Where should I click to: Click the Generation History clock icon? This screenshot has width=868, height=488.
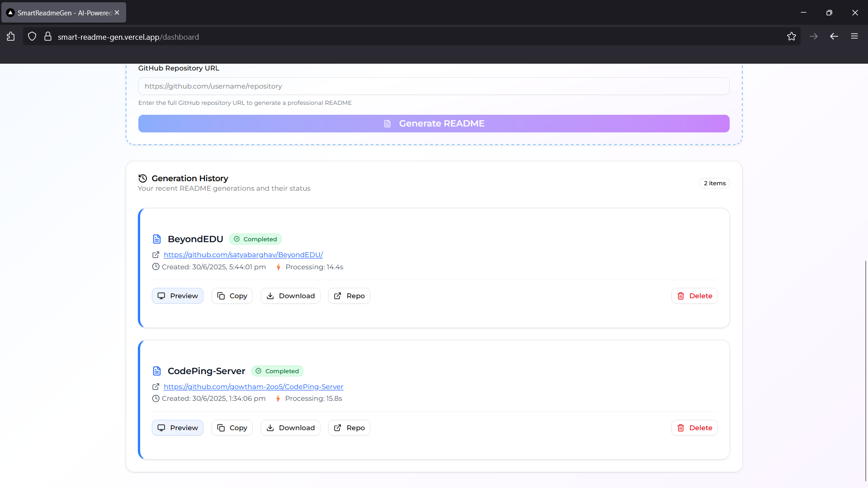point(143,178)
